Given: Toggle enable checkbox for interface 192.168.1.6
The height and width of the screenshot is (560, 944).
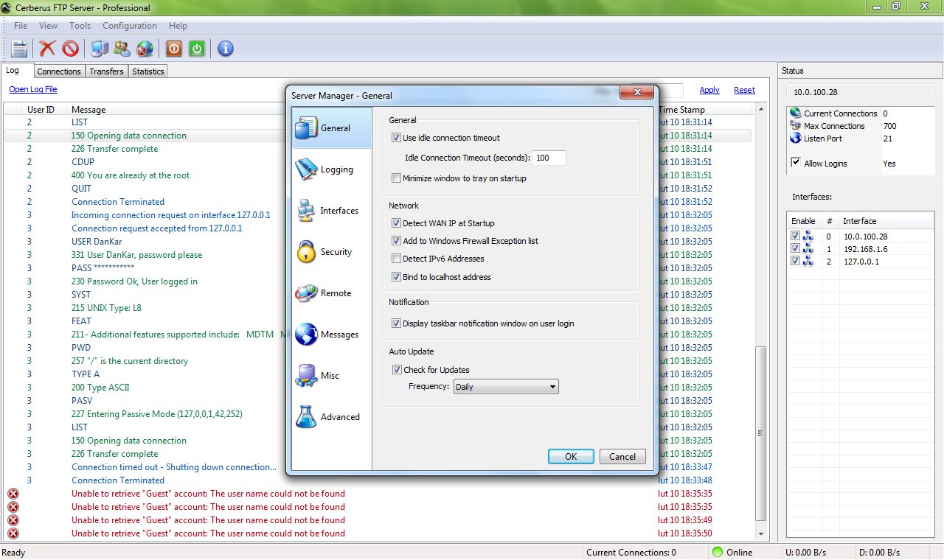Looking at the screenshot, I should pos(795,249).
